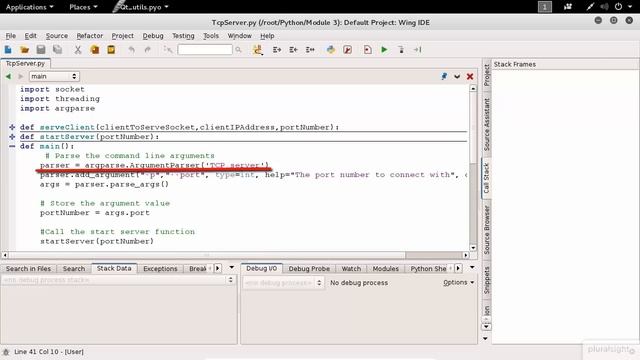This screenshot has height=360, width=640.
Task: Open the File menu
Action: tap(11, 36)
